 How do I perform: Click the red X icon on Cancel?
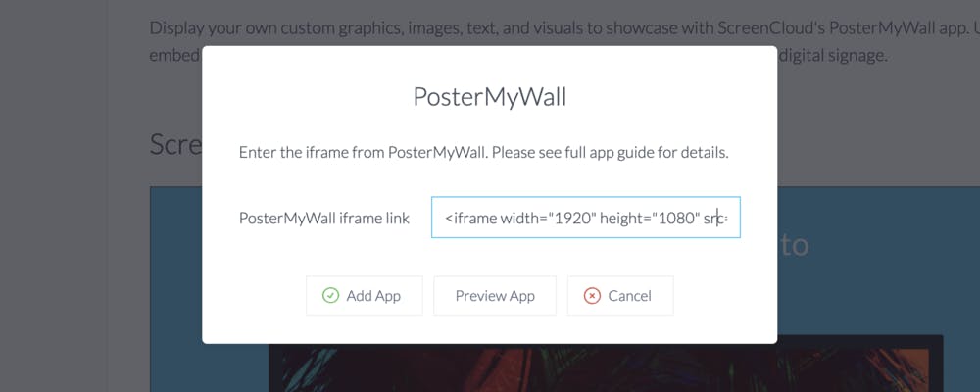coord(592,295)
